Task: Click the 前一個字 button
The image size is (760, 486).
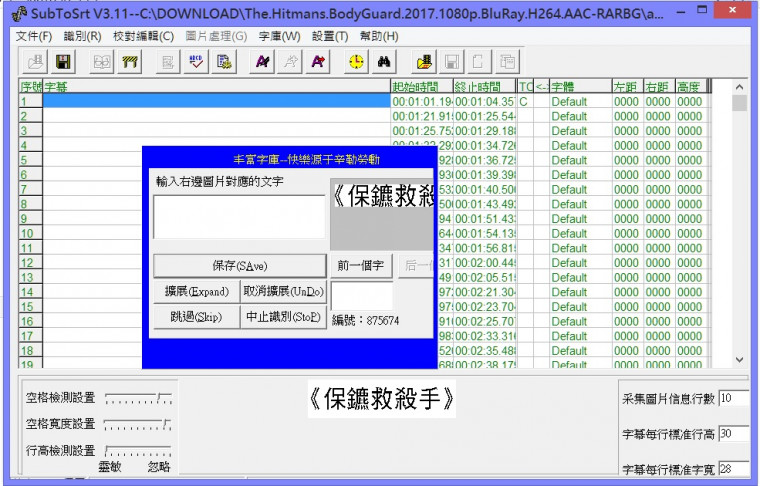Action: point(361,266)
